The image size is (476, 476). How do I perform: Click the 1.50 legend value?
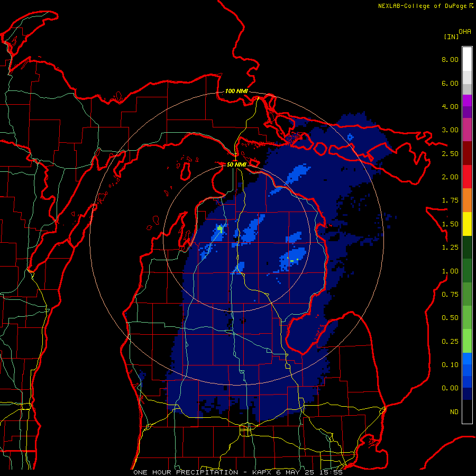450,224
